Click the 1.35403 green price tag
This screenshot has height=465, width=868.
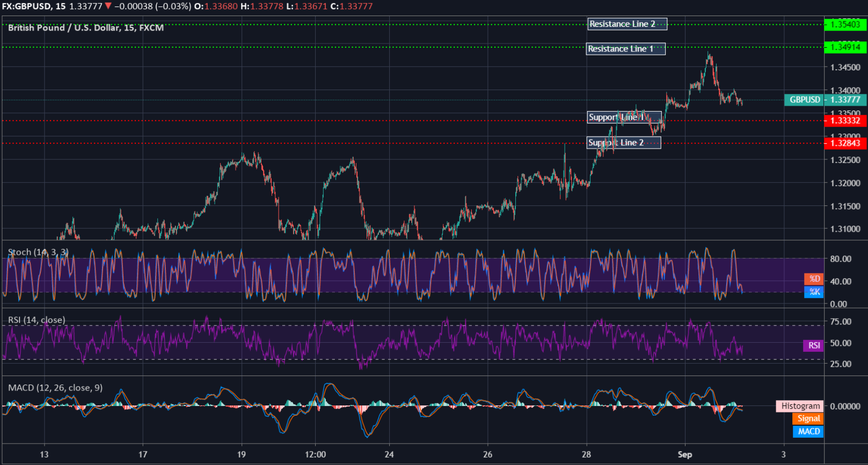tap(845, 24)
